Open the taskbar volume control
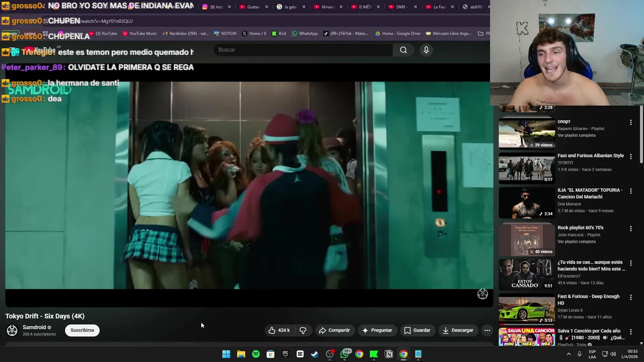Viewport: 644px width, 362px height. 613,354
